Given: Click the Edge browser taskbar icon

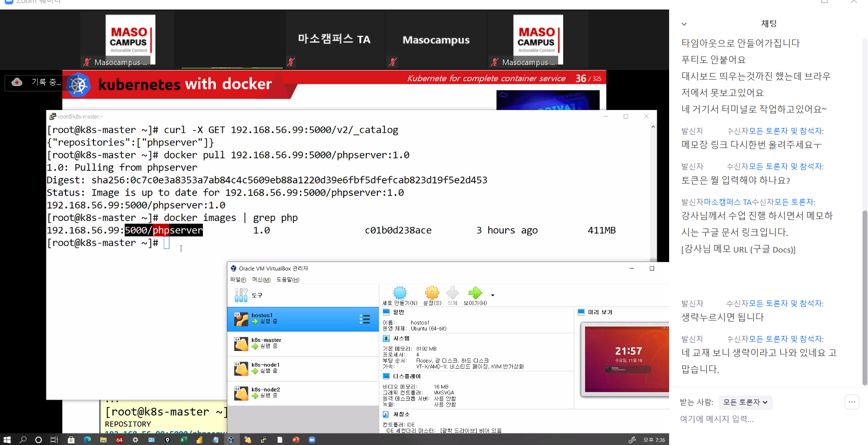Looking at the screenshot, I should click(x=87, y=440).
